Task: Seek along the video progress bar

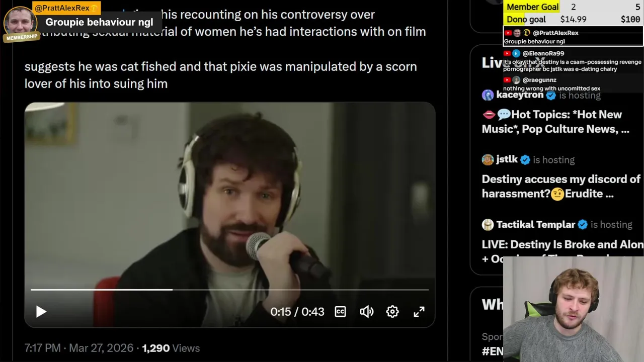Action: (229, 290)
